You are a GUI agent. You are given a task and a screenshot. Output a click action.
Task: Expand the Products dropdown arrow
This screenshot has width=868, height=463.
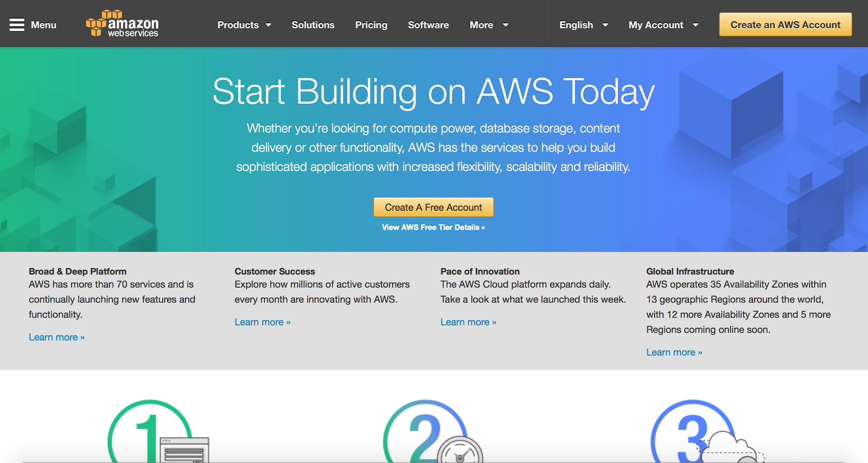(269, 25)
